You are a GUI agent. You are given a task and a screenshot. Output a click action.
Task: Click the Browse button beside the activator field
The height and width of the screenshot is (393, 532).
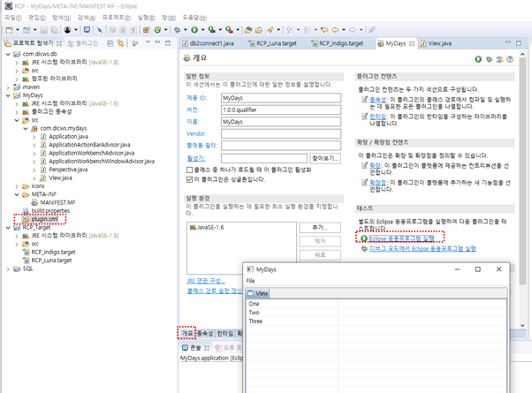pos(325,158)
